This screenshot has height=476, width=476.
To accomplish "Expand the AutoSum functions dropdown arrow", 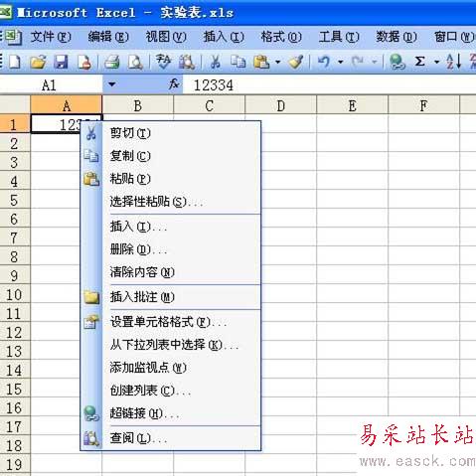I will (x=436, y=62).
